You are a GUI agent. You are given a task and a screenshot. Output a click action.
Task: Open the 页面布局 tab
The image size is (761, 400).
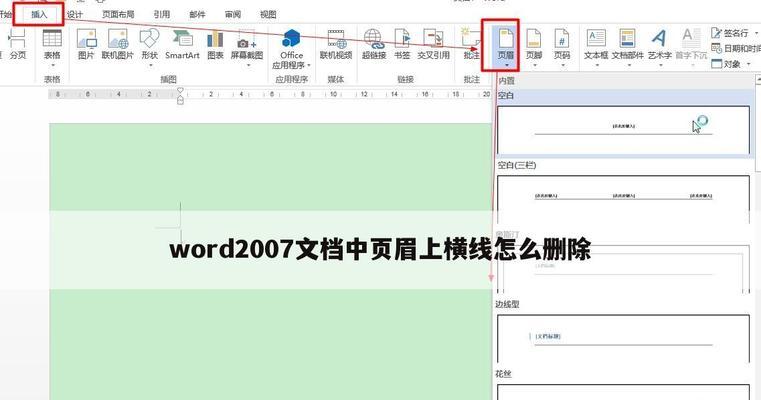pyautogui.click(x=118, y=15)
